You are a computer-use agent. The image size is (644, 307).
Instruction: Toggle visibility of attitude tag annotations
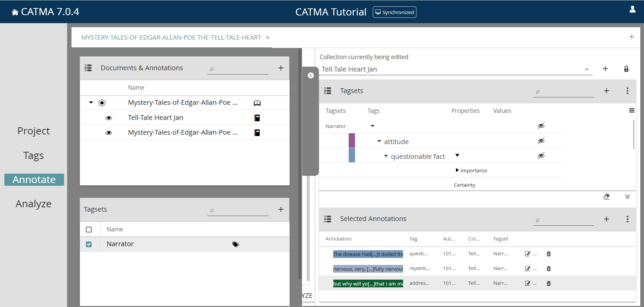click(x=541, y=141)
